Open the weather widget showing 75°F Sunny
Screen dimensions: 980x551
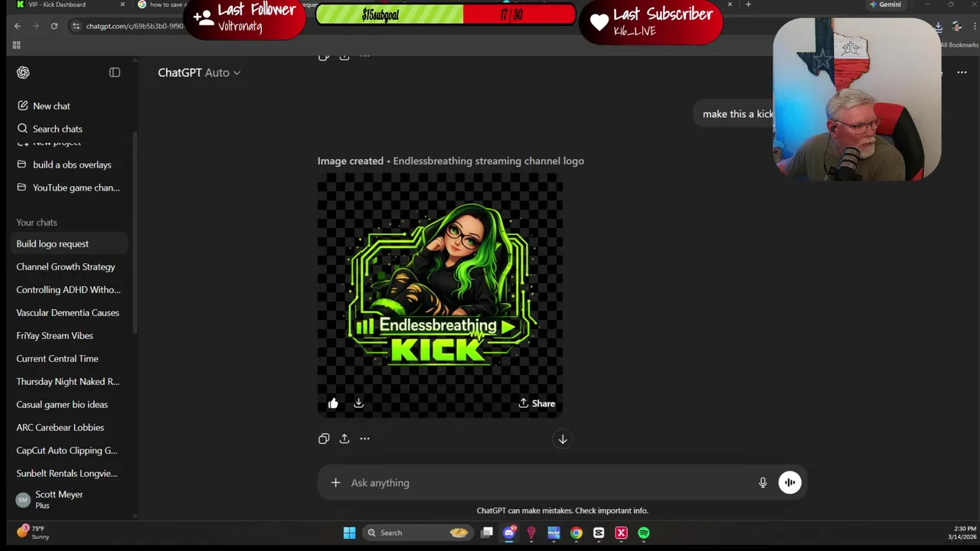point(32,533)
